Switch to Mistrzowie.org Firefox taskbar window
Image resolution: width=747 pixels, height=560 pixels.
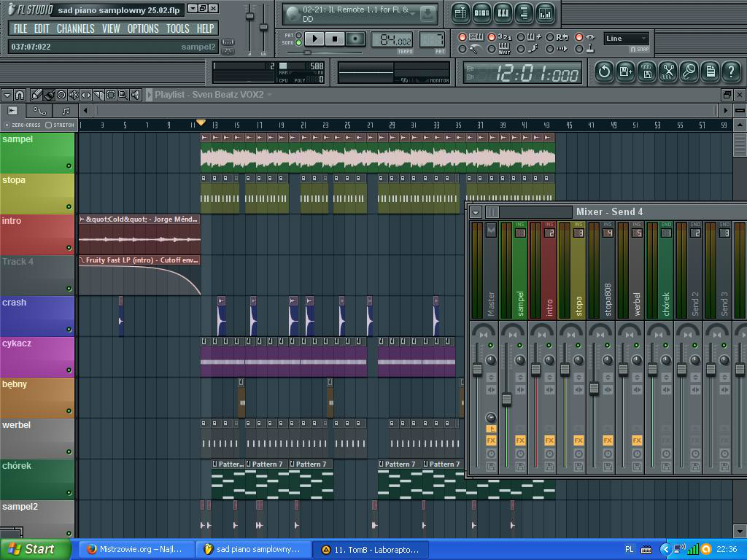[x=136, y=549]
